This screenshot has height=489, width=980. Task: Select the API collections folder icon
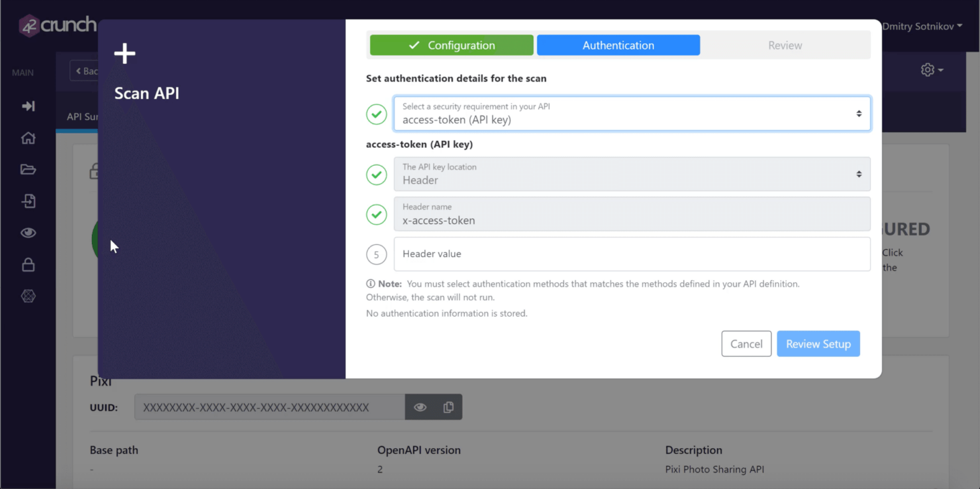pos(28,169)
